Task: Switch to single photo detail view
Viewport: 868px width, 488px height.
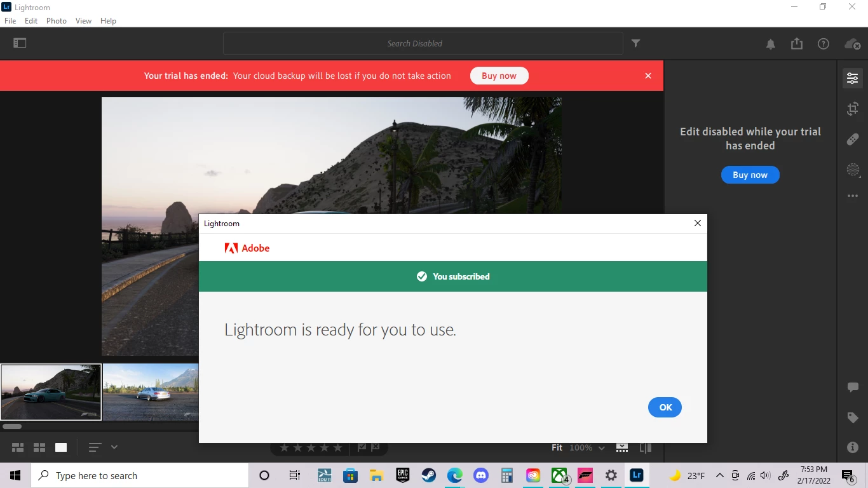Action: 61,447
